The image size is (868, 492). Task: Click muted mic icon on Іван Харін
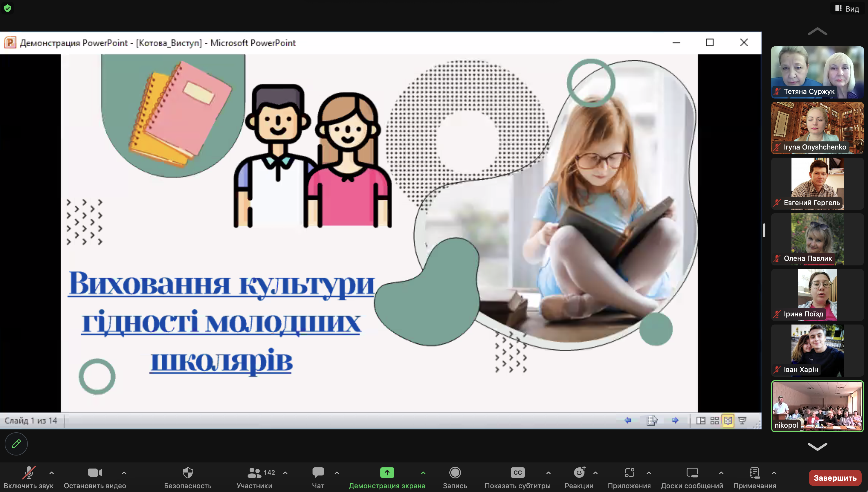pyautogui.click(x=777, y=370)
